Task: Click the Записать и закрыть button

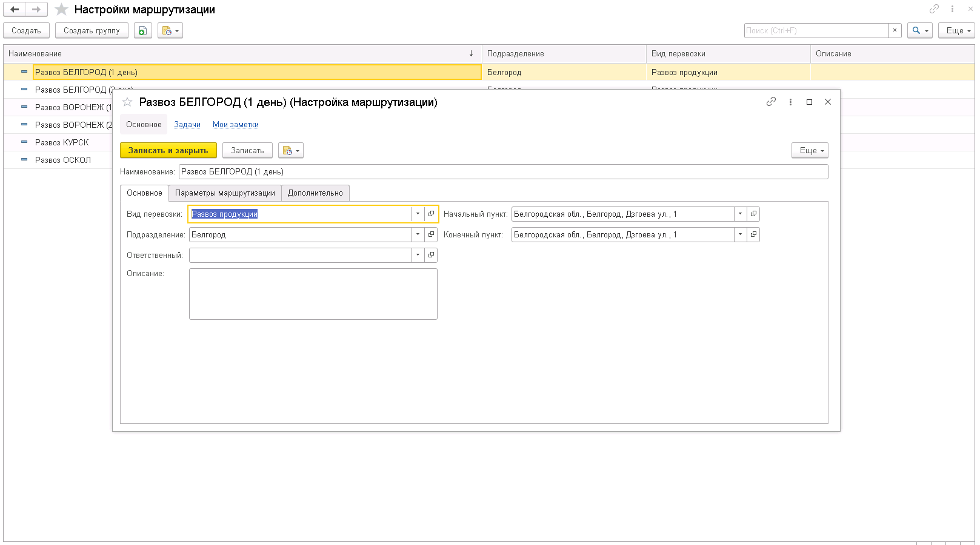Action: pyautogui.click(x=168, y=150)
